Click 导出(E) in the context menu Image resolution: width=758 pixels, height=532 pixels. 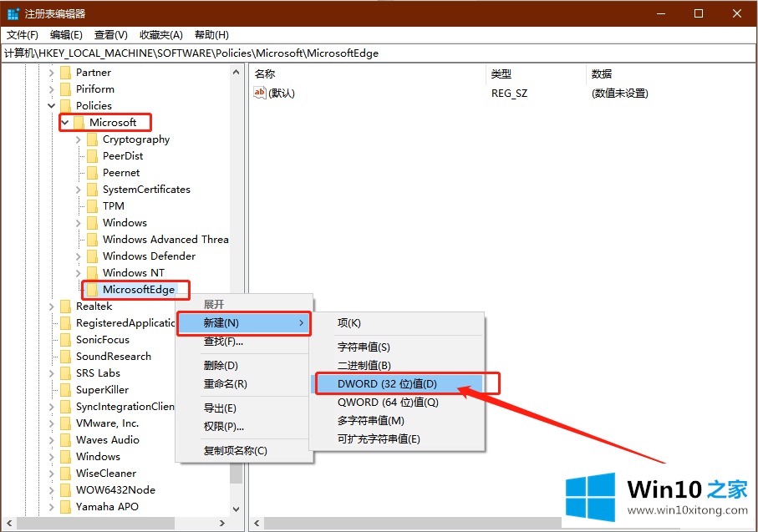pos(244,408)
